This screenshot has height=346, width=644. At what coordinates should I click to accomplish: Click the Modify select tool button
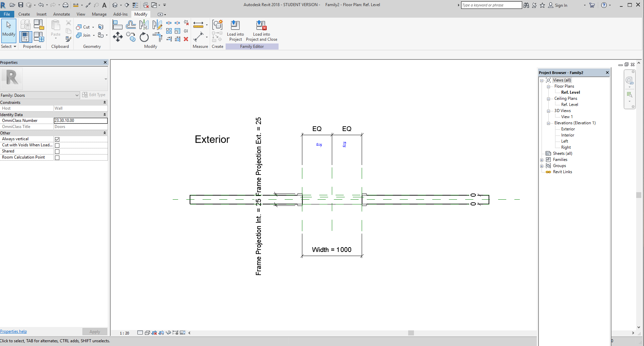coord(9,31)
